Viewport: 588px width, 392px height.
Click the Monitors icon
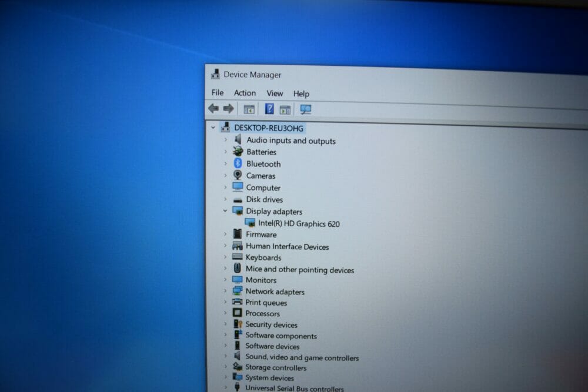click(x=238, y=279)
